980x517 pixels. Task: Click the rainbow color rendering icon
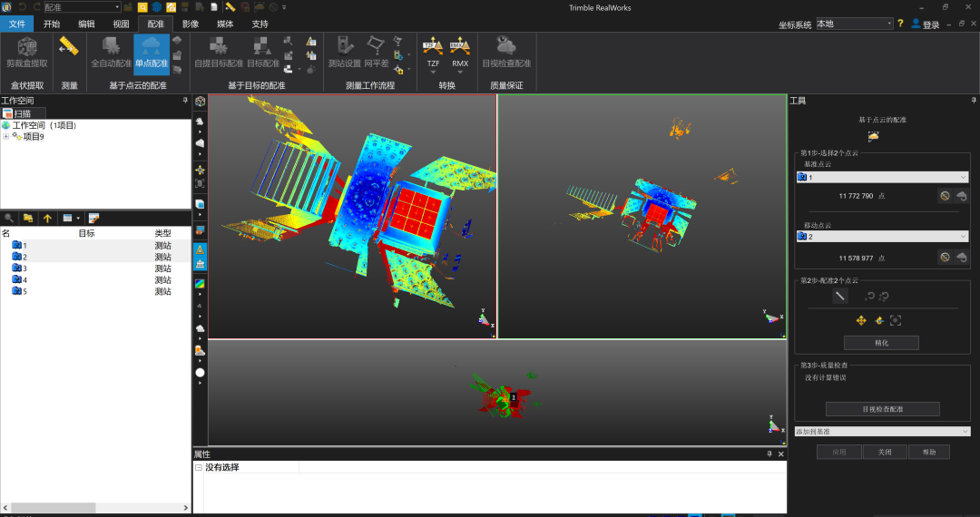pyautogui.click(x=200, y=284)
